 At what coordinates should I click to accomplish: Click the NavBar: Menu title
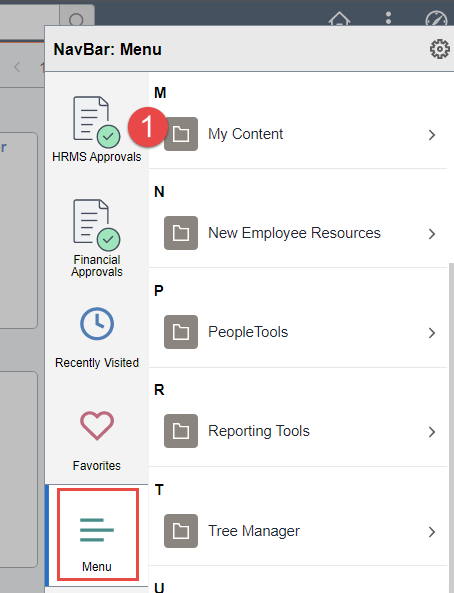[107, 49]
